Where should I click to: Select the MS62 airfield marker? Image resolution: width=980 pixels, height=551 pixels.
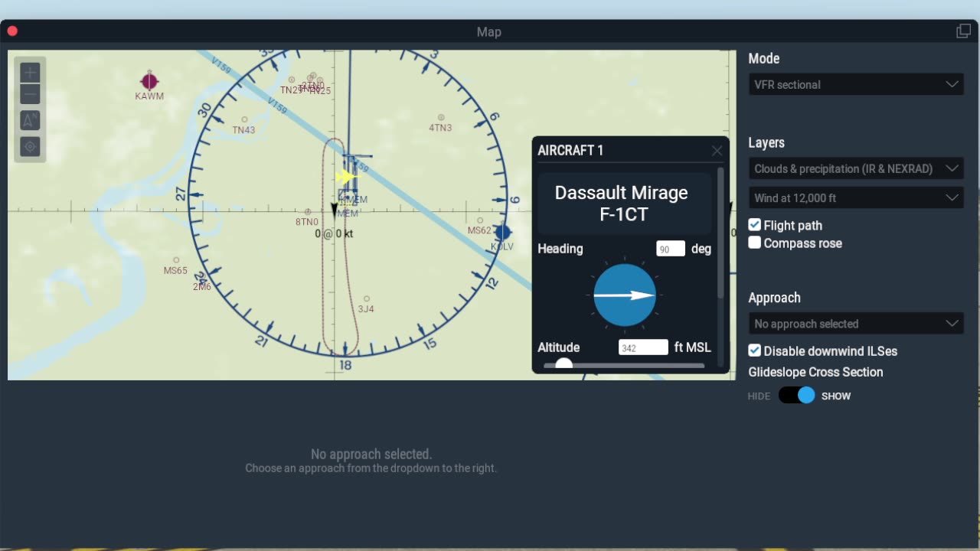coord(480,220)
